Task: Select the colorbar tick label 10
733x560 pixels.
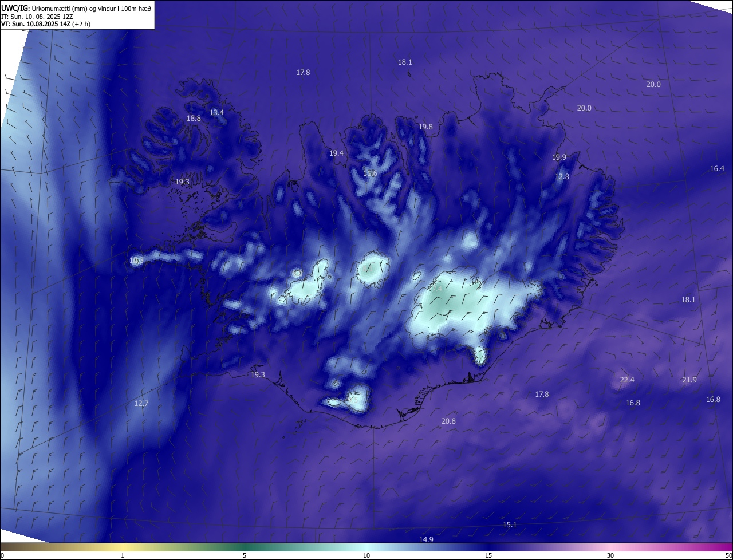Action: pos(366,555)
